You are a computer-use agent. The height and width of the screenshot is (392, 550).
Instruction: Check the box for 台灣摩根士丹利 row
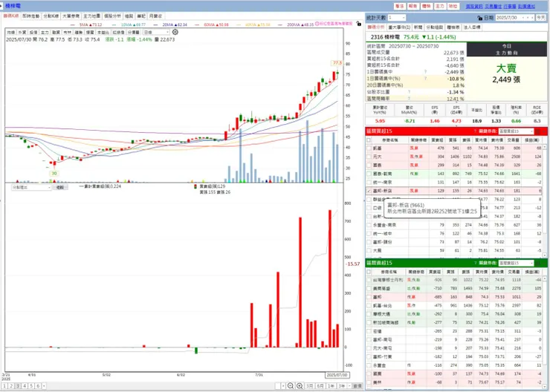(369, 280)
